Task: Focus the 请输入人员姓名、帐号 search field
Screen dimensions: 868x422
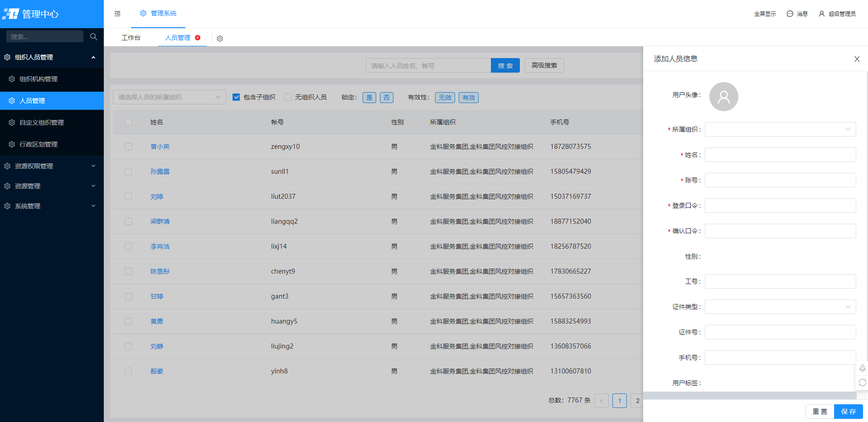Action: click(x=428, y=65)
